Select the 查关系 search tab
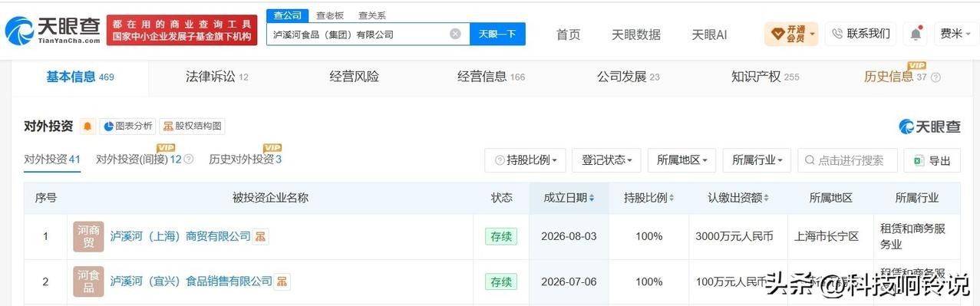 point(372,15)
